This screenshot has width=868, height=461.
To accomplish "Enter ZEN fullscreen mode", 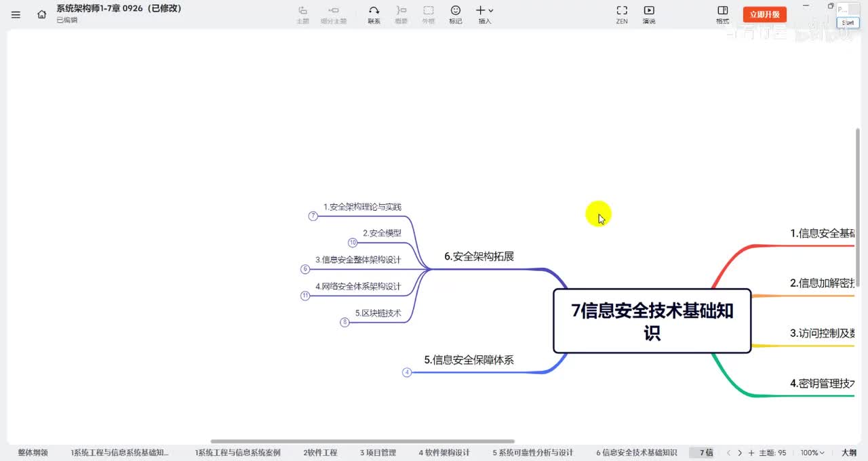I will coord(622,14).
